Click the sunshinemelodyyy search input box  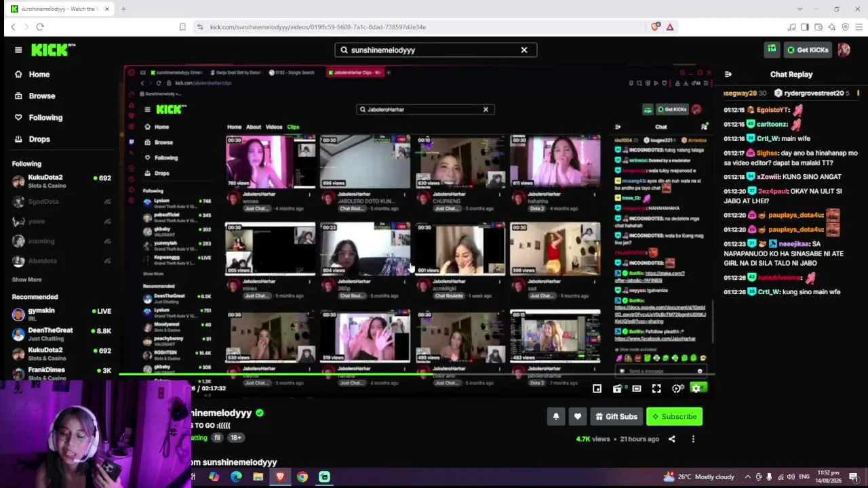[x=434, y=50]
